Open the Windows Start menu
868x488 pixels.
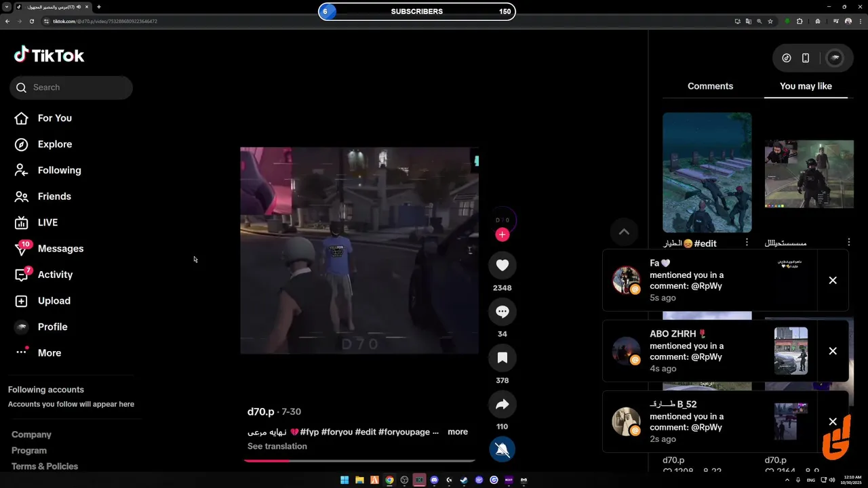(344, 480)
